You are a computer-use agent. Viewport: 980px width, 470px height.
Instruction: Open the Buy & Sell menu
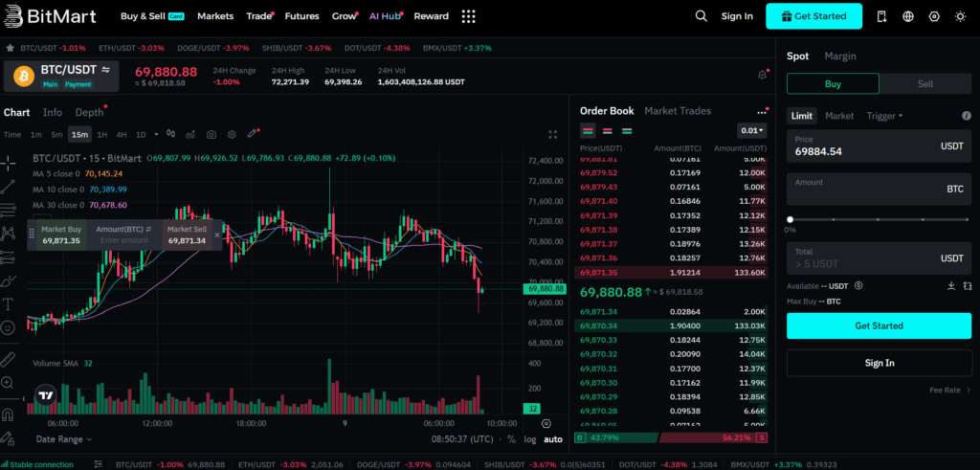click(152, 16)
